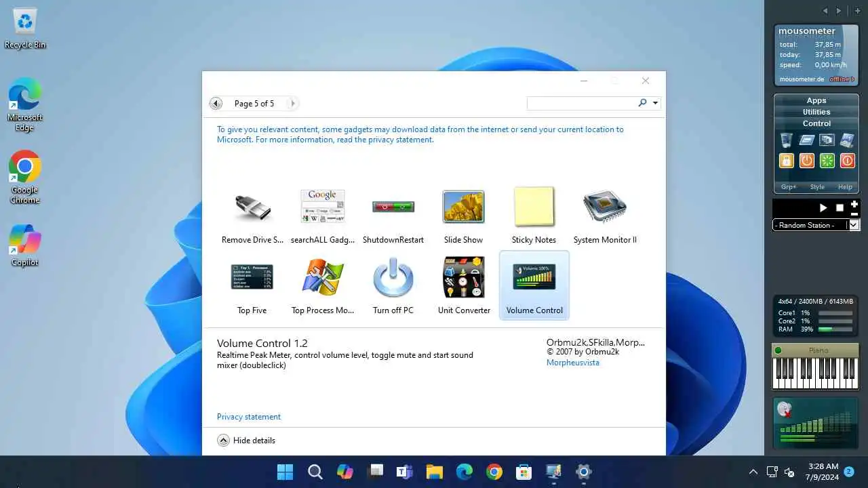This screenshot has height=488, width=868.
Task: Select the System Monitor II gadget icon
Action: pyautogui.click(x=605, y=207)
